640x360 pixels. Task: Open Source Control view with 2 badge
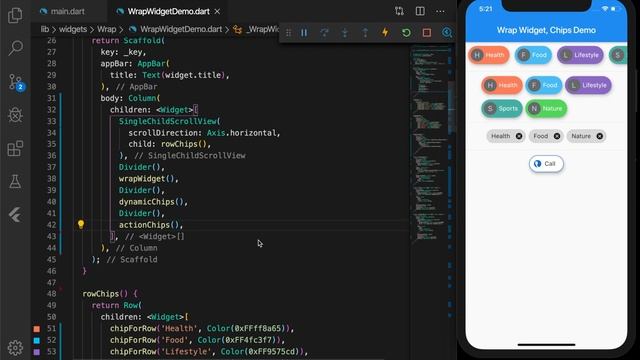16,82
